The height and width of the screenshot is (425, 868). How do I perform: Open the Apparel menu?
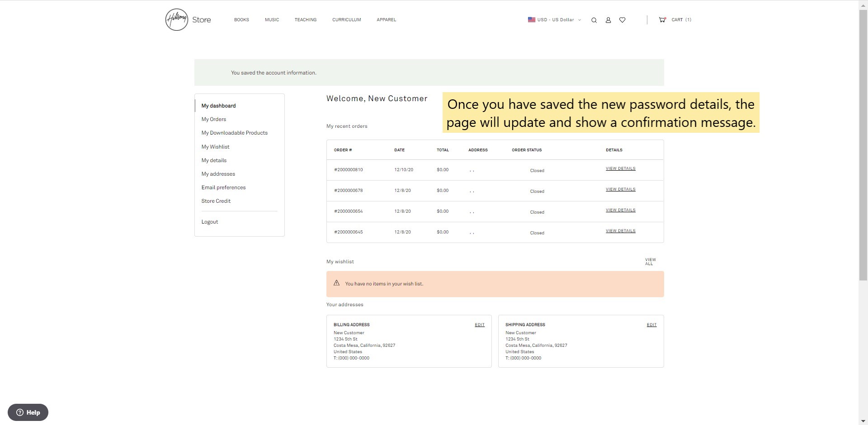tap(386, 20)
